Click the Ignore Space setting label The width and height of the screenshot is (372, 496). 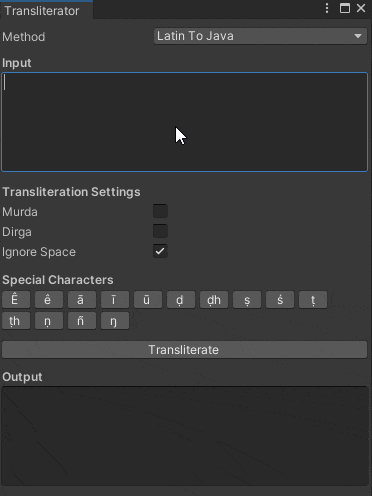pyautogui.click(x=39, y=252)
